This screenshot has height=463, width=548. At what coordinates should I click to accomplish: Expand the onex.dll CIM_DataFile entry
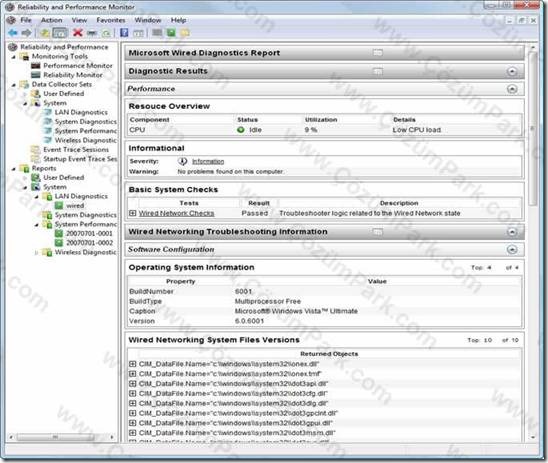click(132, 364)
